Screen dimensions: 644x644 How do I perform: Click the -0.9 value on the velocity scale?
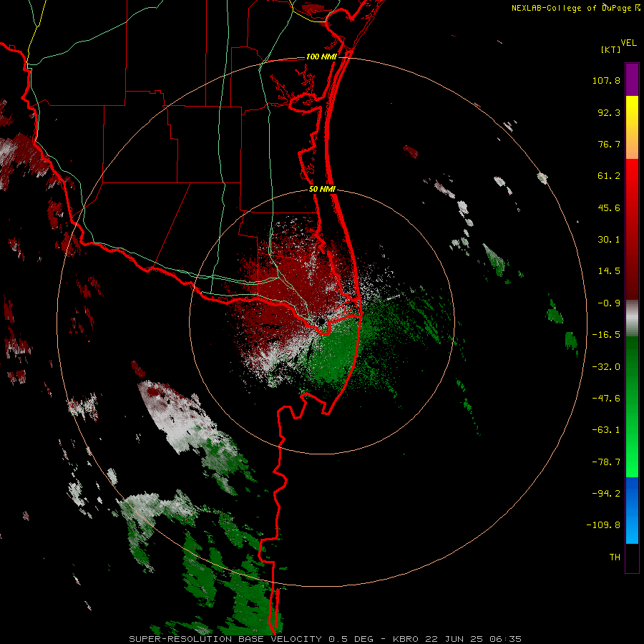pos(609,303)
